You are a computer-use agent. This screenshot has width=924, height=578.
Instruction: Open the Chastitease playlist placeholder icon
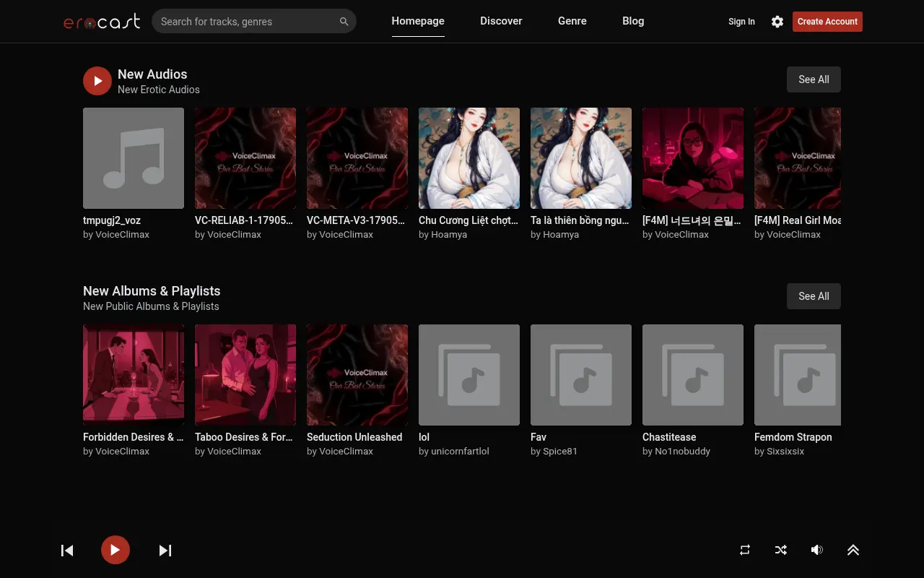pos(693,375)
